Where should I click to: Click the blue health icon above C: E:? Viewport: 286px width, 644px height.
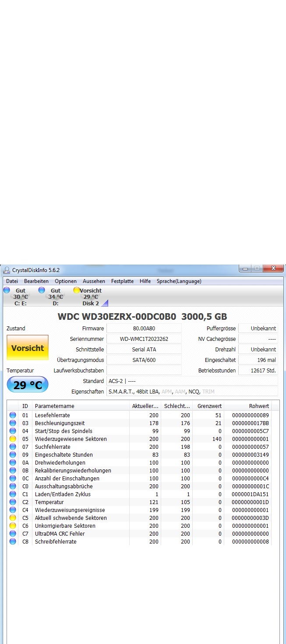point(7,290)
